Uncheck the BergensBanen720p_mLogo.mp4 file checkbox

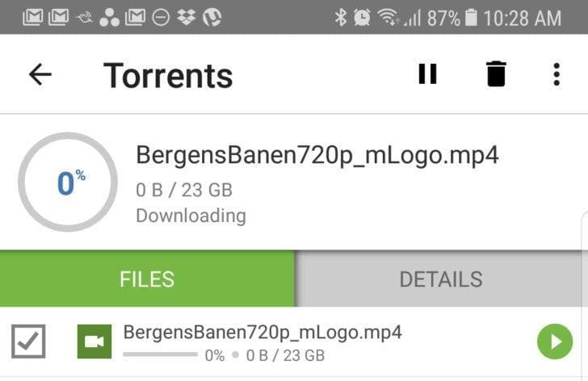coord(28,341)
